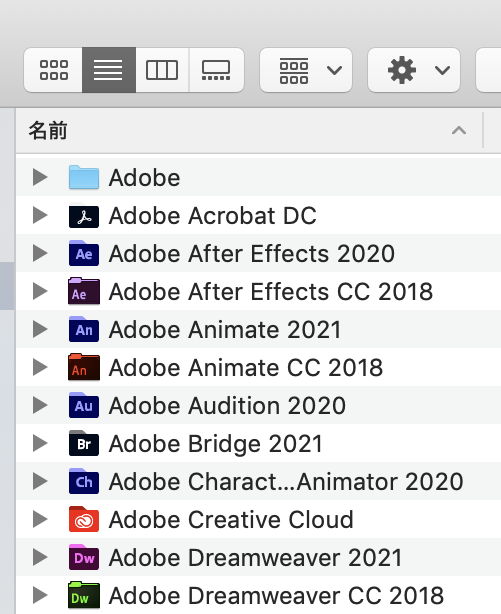The width and height of the screenshot is (501, 614).
Task: Select the Adobe Acrobat DC folder icon
Action: 84,216
